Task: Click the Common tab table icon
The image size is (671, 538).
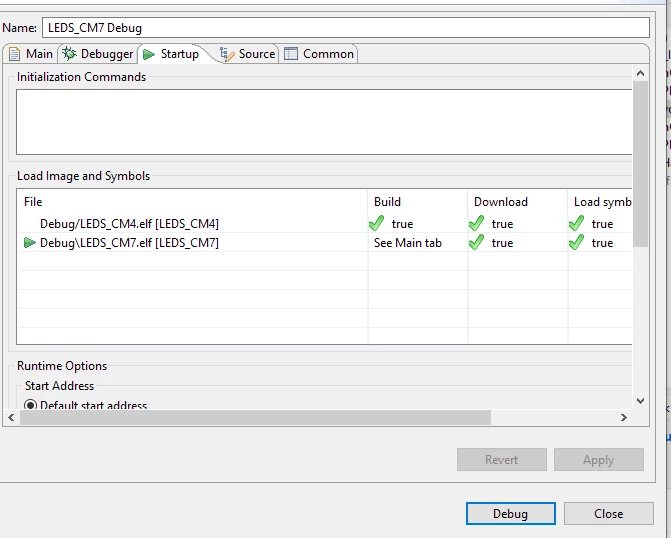Action: pyautogui.click(x=291, y=54)
